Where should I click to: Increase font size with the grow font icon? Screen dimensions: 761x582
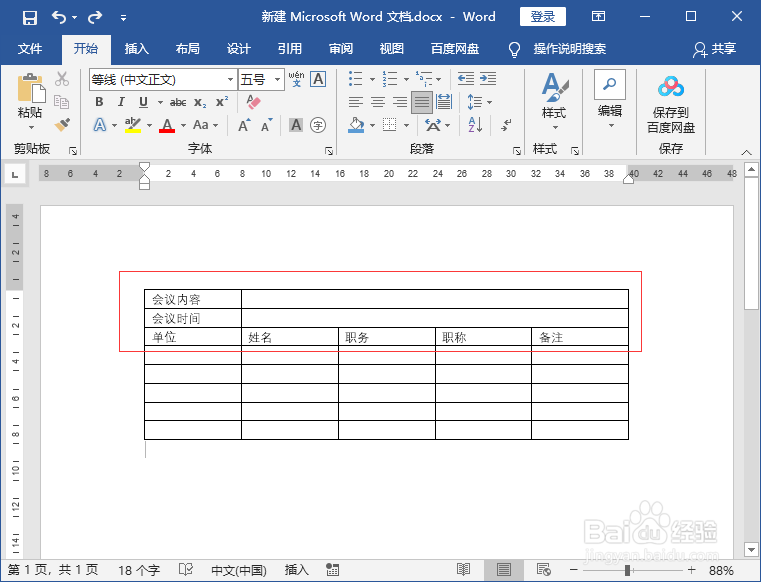click(244, 125)
